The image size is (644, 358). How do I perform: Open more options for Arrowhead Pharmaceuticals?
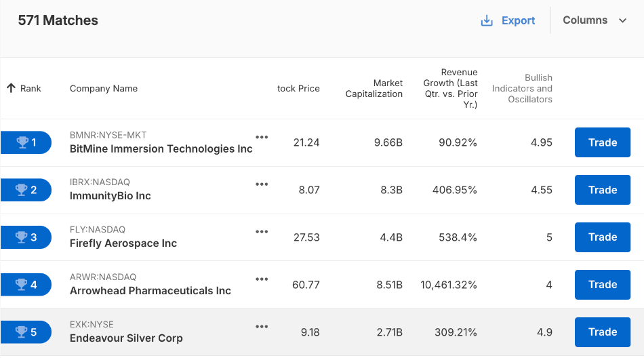[x=262, y=279]
